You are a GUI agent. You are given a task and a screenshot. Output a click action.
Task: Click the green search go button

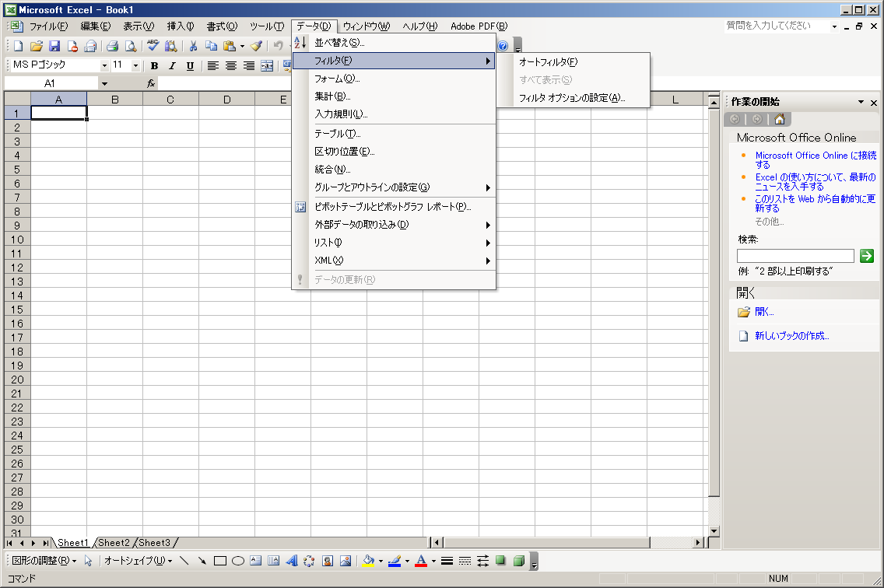[867, 256]
